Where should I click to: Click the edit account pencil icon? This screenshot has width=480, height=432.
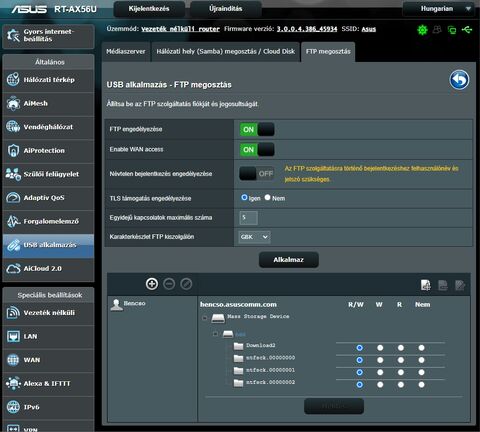point(186,284)
